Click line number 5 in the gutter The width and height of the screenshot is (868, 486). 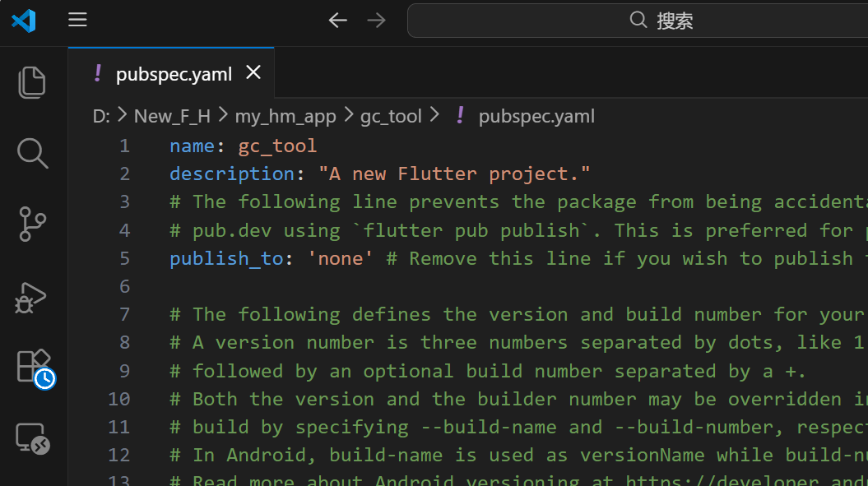point(124,258)
